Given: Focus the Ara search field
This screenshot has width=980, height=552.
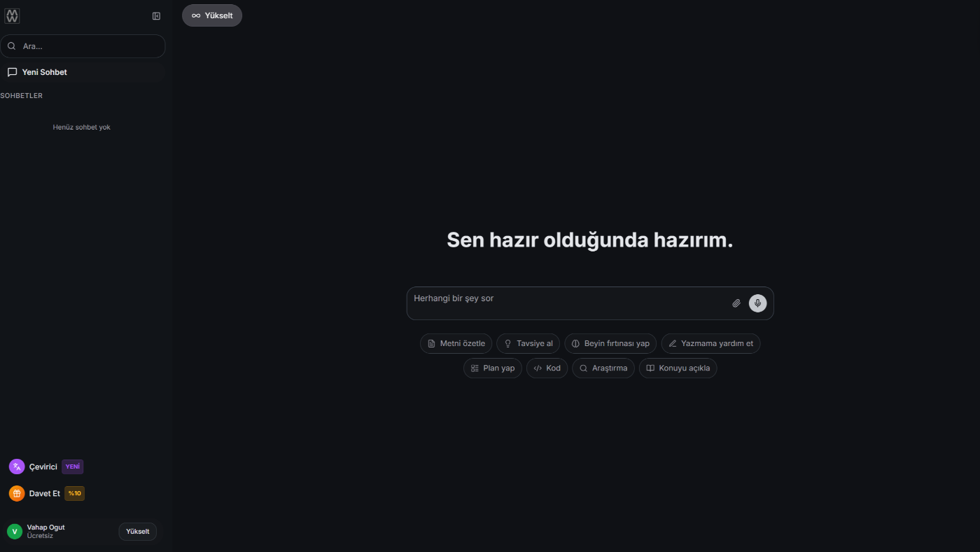Looking at the screenshot, I should pos(83,46).
